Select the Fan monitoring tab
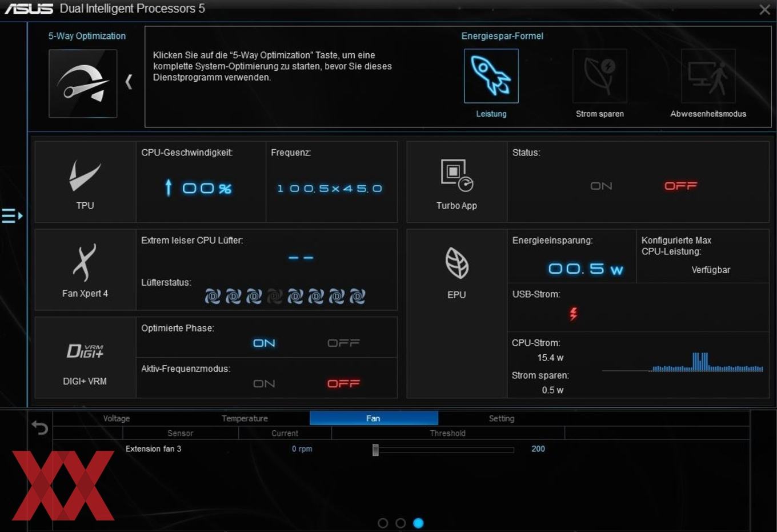Viewport: 777px width, 532px height. click(x=374, y=418)
